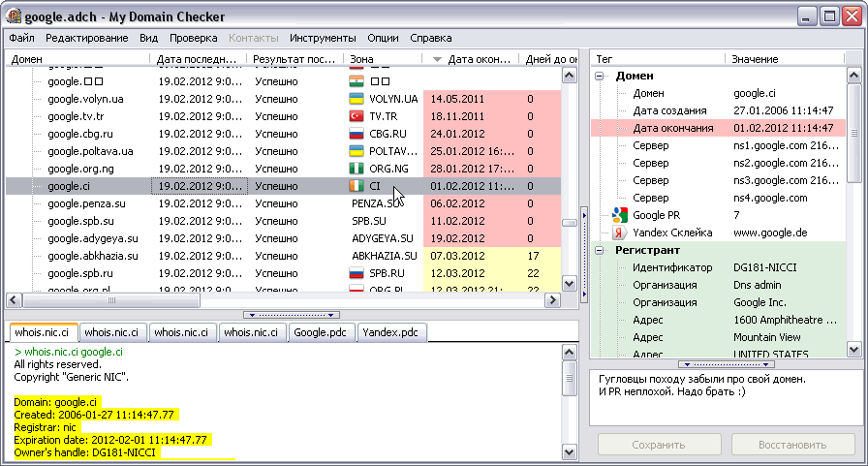Image resolution: width=868 pixels, height=466 pixels.
Task: Click the Yandex Склейка icon
Action: 620,233
